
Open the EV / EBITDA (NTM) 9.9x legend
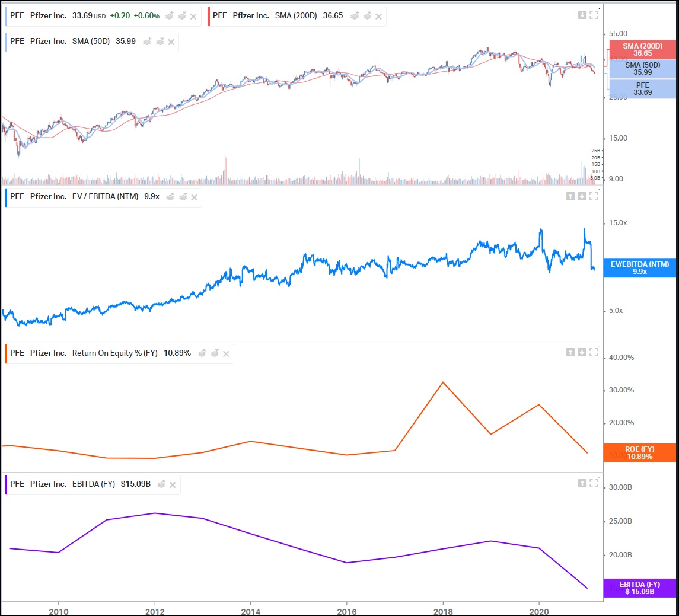[103, 197]
